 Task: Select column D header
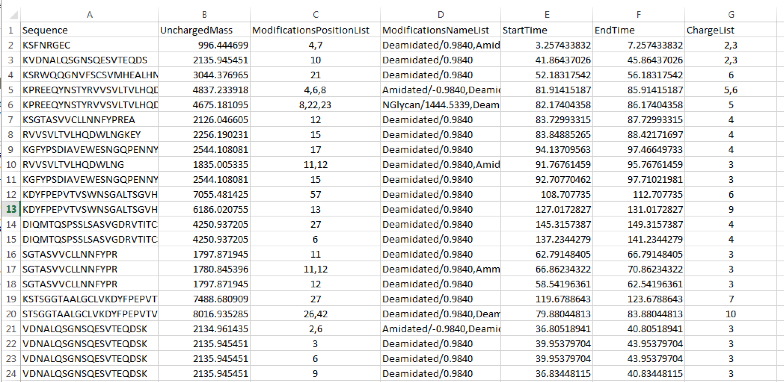pos(440,15)
